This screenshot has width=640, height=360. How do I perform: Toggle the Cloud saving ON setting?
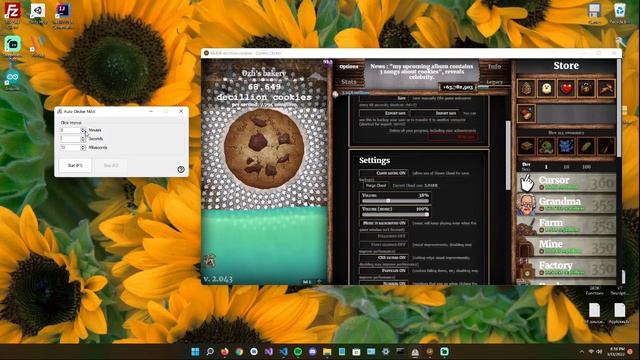point(384,173)
